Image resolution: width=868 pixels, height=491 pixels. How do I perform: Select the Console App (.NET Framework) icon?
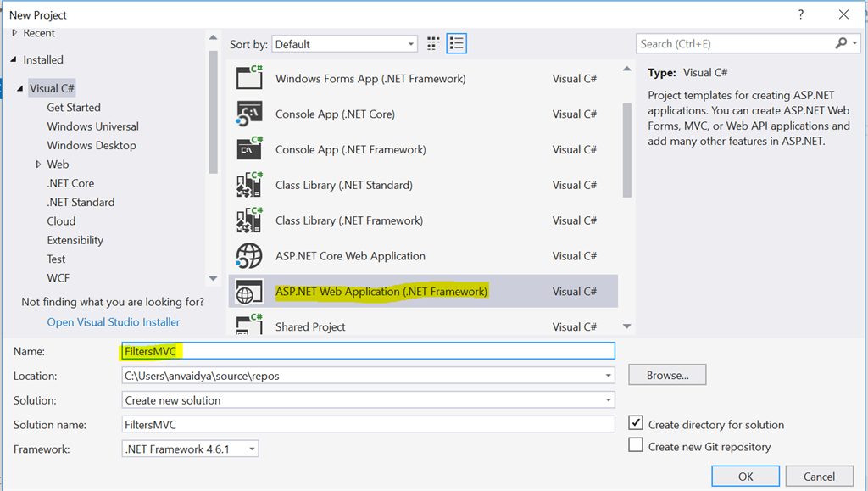coord(250,148)
